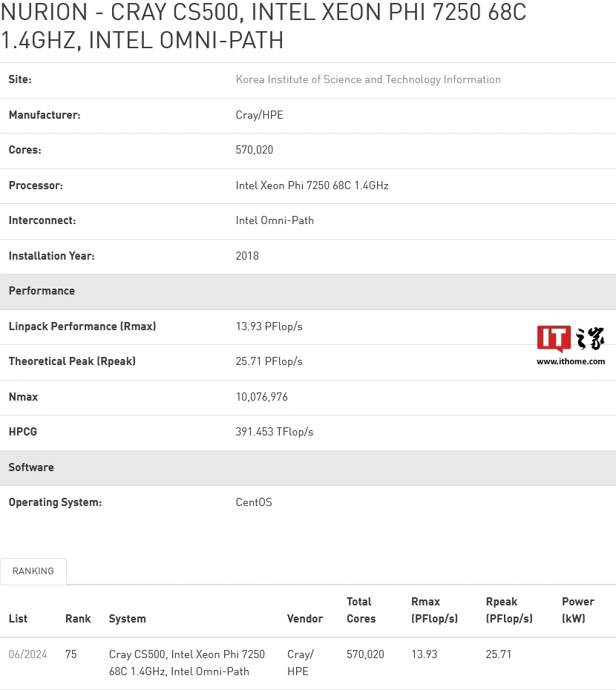Click the Installation Year: label
616x690 pixels.
[x=51, y=256]
